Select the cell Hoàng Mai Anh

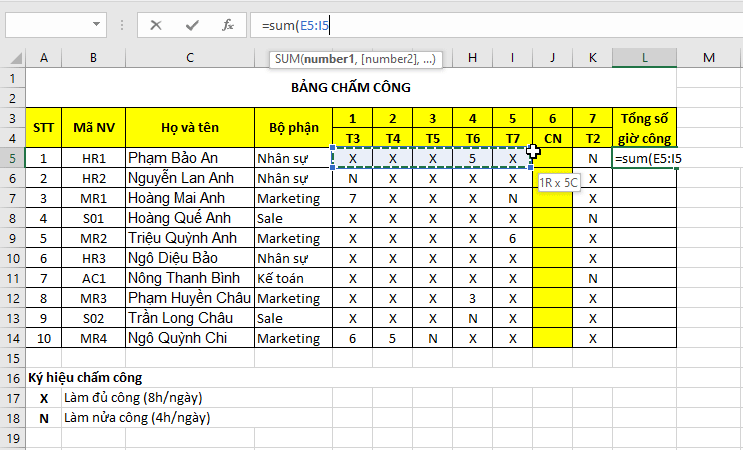(190, 198)
